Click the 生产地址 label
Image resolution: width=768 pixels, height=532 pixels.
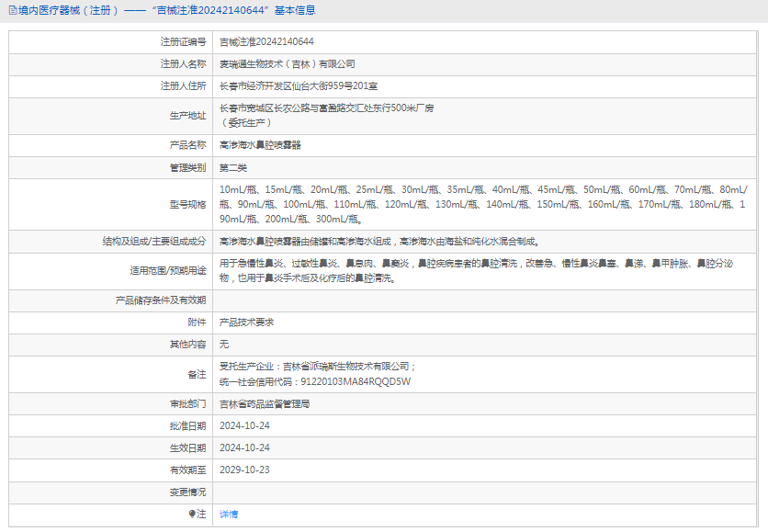(x=187, y=116)
